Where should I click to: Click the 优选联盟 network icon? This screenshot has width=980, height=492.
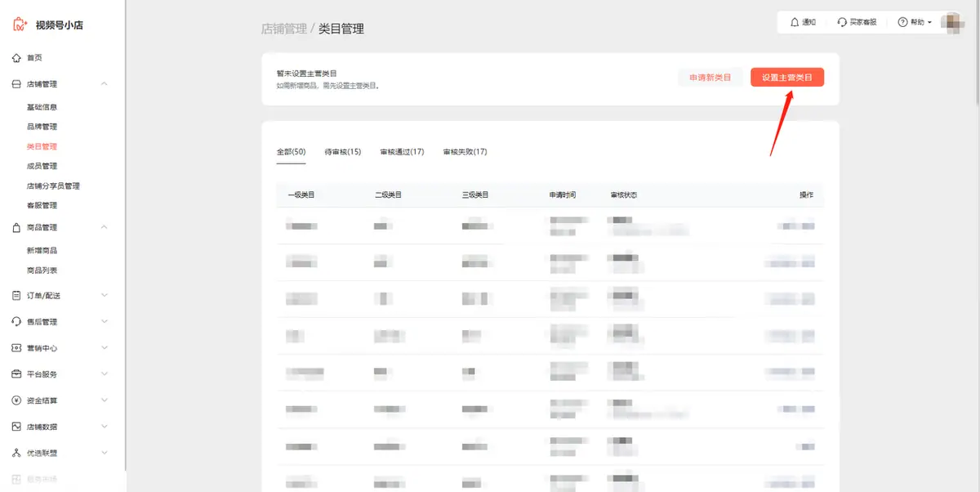point(16,453)
